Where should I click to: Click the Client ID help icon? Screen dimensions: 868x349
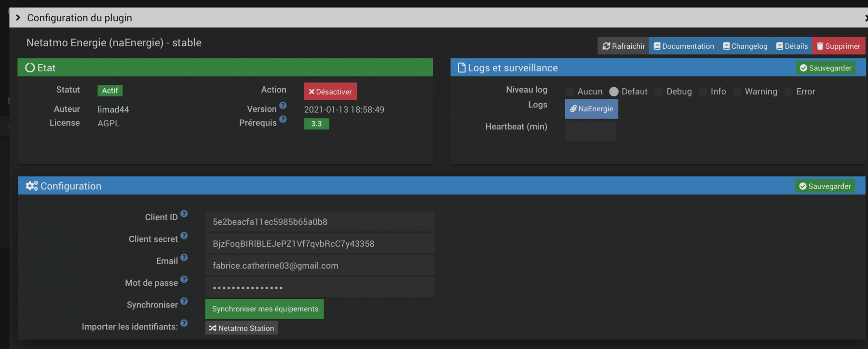point(184,214)
